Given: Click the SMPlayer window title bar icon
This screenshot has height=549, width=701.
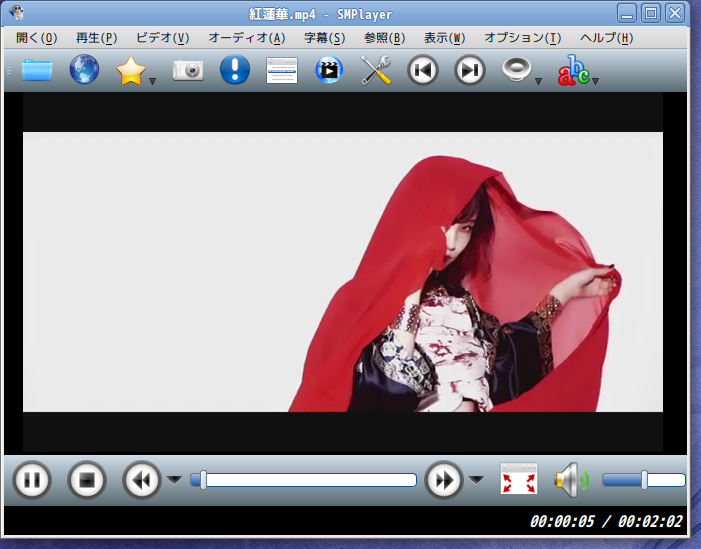Looking at the screenshot, I should pos(16,13).
